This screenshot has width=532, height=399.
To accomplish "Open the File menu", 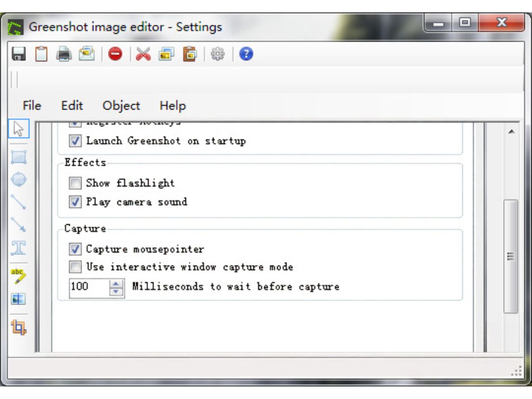I will point(32,106).
